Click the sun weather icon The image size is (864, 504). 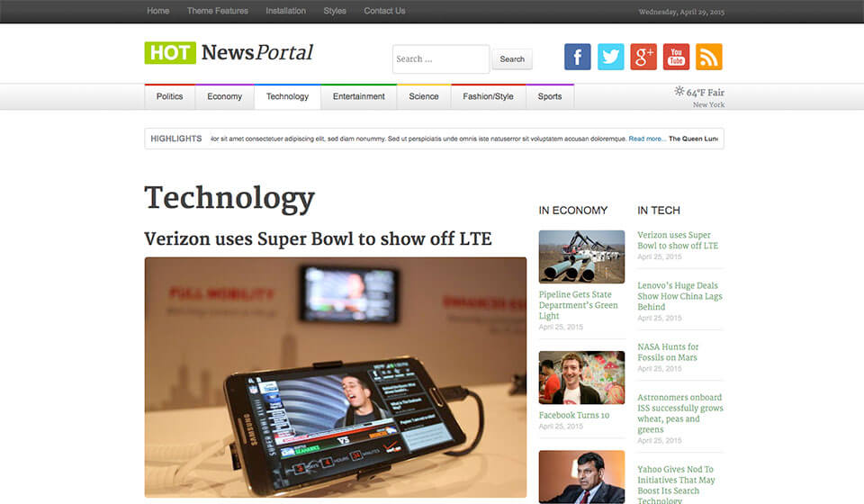[x=679, y=91]
